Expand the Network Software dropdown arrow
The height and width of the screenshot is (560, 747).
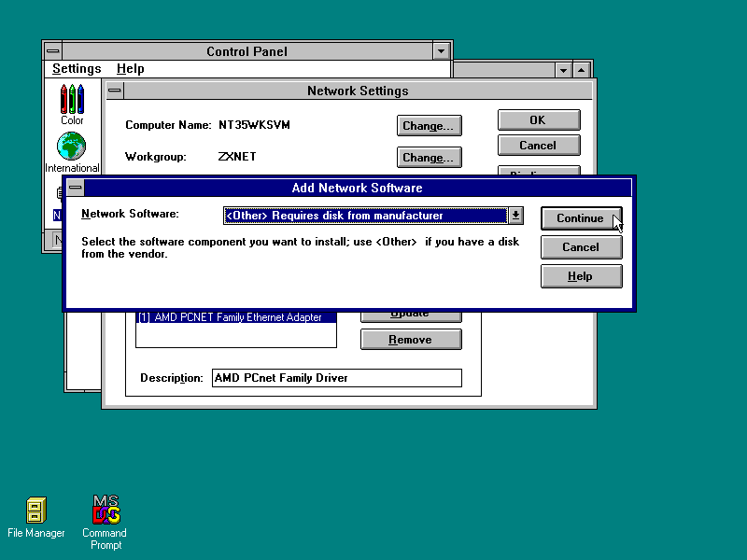coord(515,216)
